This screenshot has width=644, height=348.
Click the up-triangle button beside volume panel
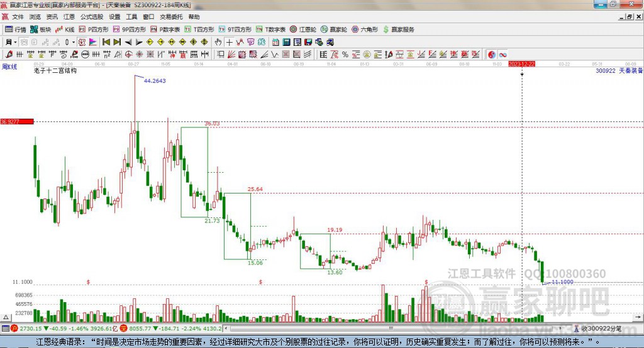coord(5,317)
